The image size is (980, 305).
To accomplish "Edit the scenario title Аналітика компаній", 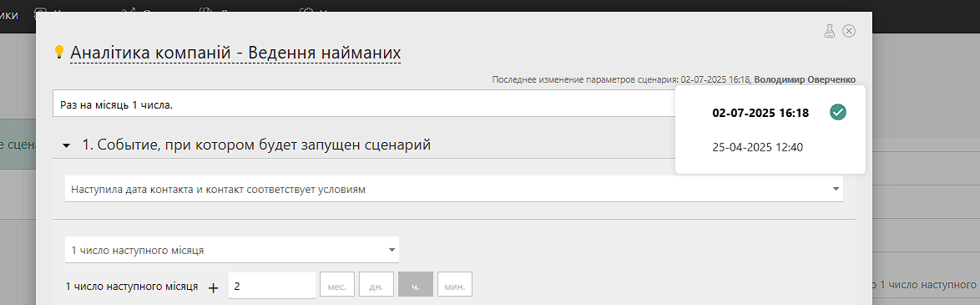I will [235, 53].
